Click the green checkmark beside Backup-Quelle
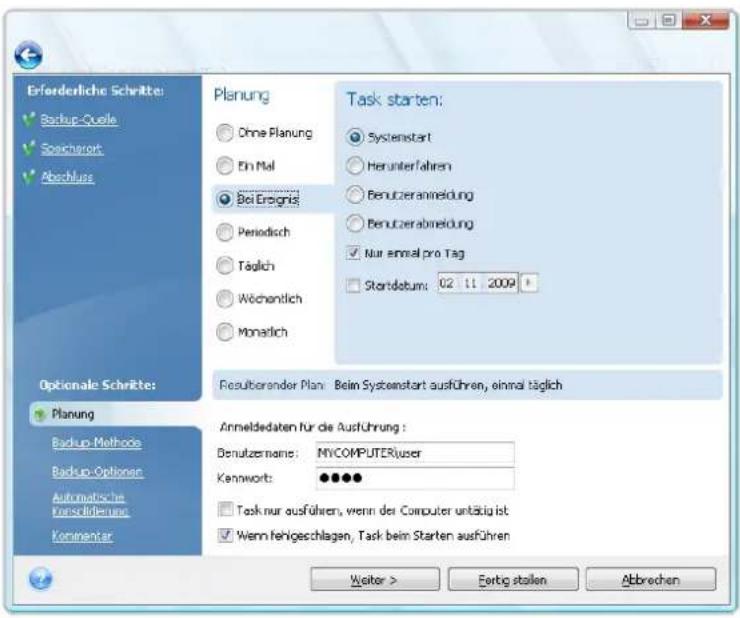This screenshot has width=740, height=618. 29,119
